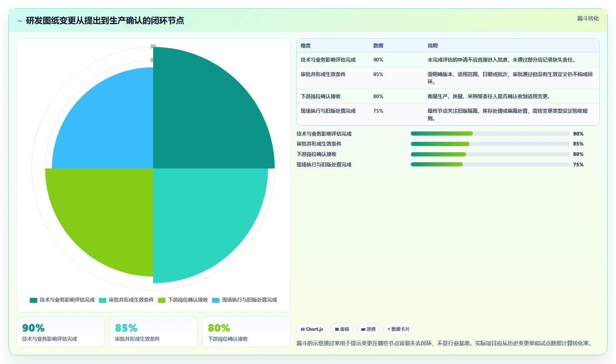Toggle the 现场执行与旧版处置完成 legend swatch

pos(216,300)
